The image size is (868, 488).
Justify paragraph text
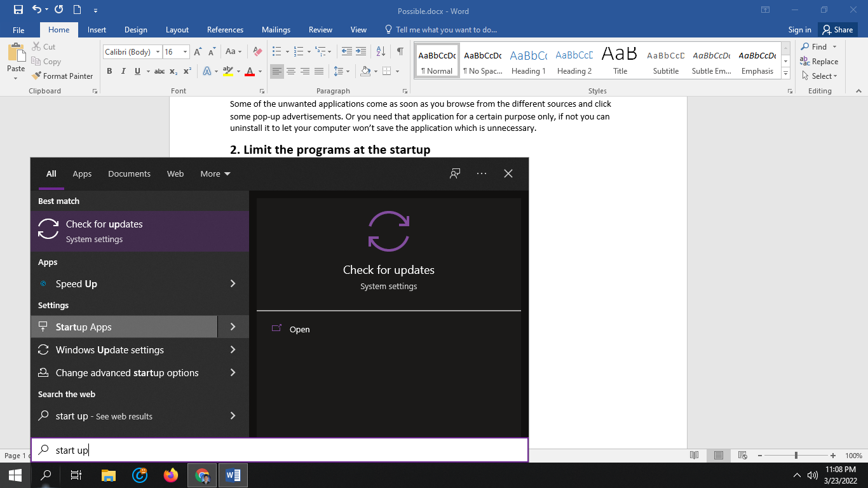click(x=319, y=71)
